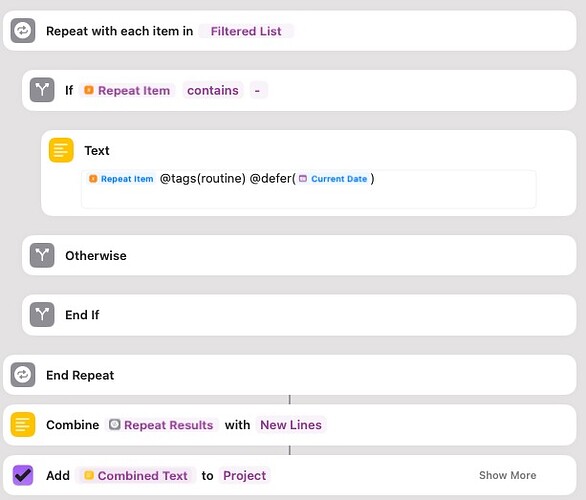Click inside the Text action text box

pos(309,189)
